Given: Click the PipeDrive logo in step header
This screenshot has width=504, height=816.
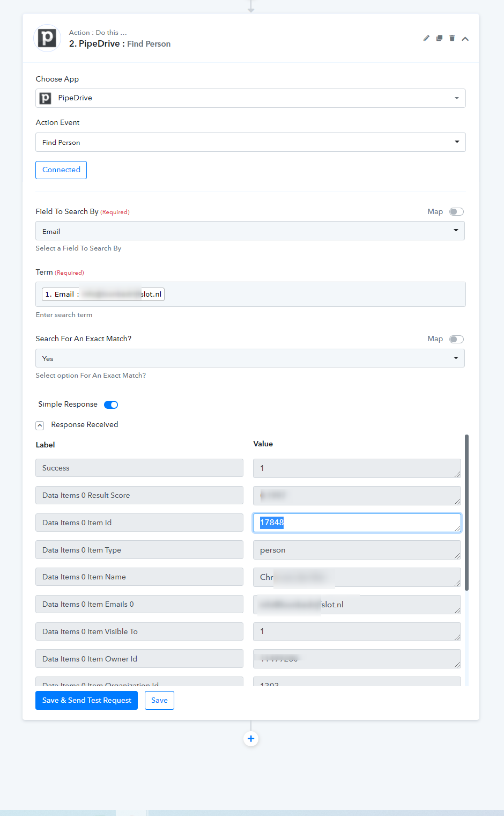Looking at the screenshot, I should coord(47,38).
